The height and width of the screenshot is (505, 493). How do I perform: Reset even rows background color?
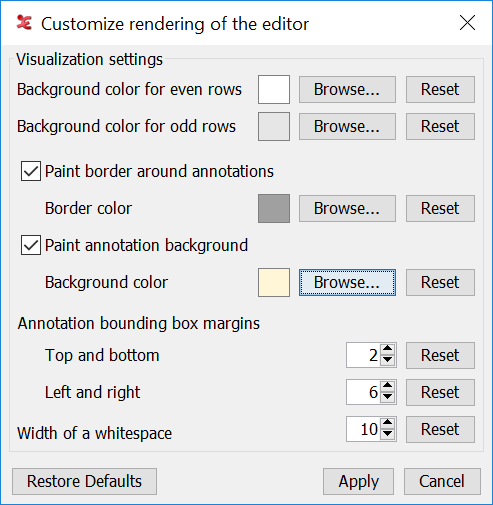[440, 90]
